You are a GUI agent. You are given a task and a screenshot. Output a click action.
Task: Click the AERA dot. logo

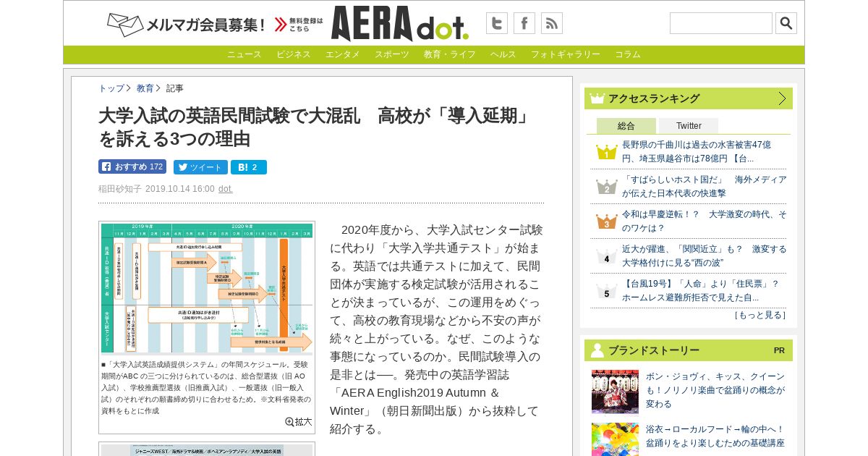(x=400, y=24)
